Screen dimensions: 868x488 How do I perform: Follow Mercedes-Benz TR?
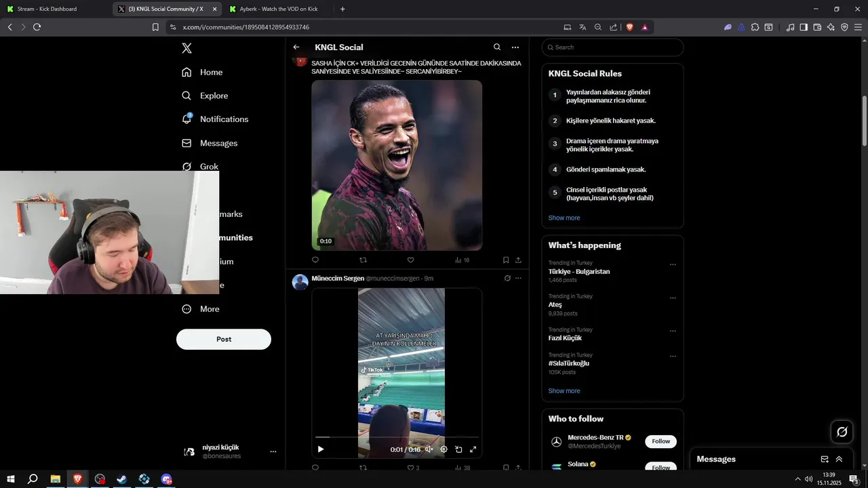[x=660, y=441]
